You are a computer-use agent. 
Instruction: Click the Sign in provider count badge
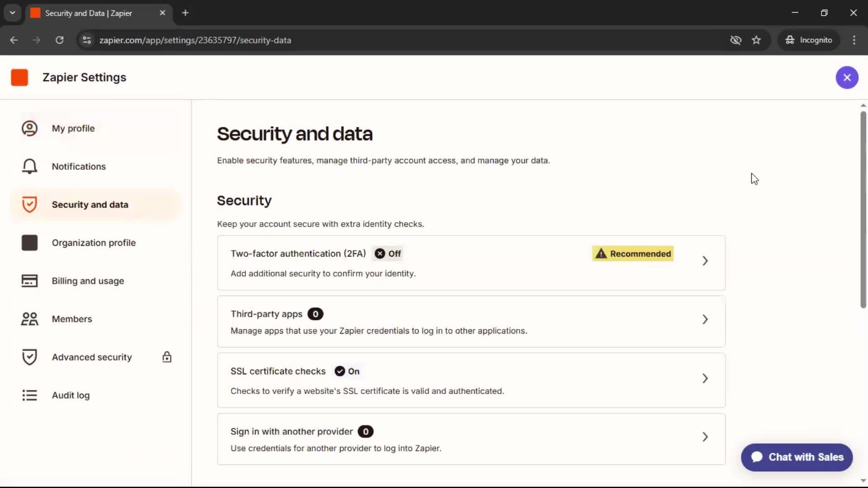point(366,432)
